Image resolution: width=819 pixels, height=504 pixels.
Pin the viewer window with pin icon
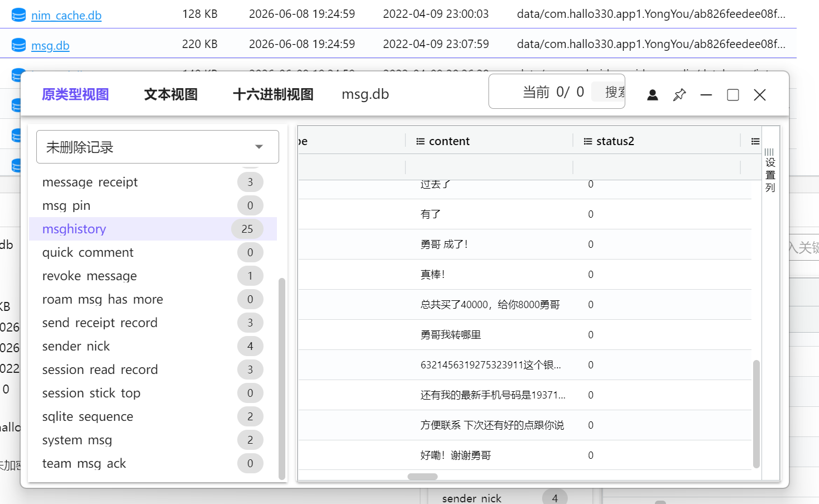[x=679, y=95]
